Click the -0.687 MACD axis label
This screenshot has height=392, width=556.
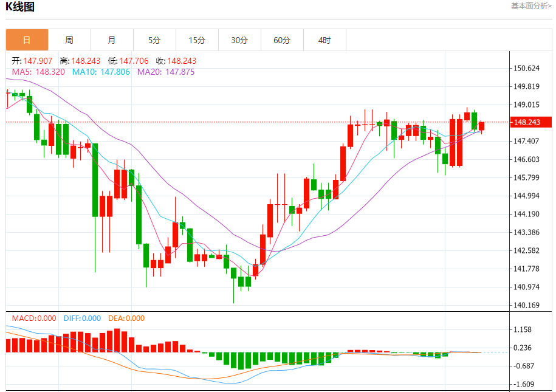tap(523, 366)
